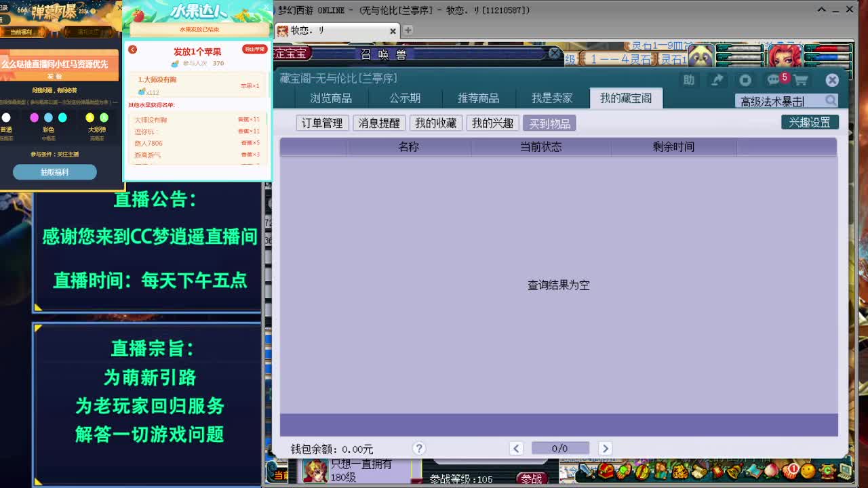Go to previous page with left arrow
This screenshot has height=488, width=868.
tap(516, 448)
